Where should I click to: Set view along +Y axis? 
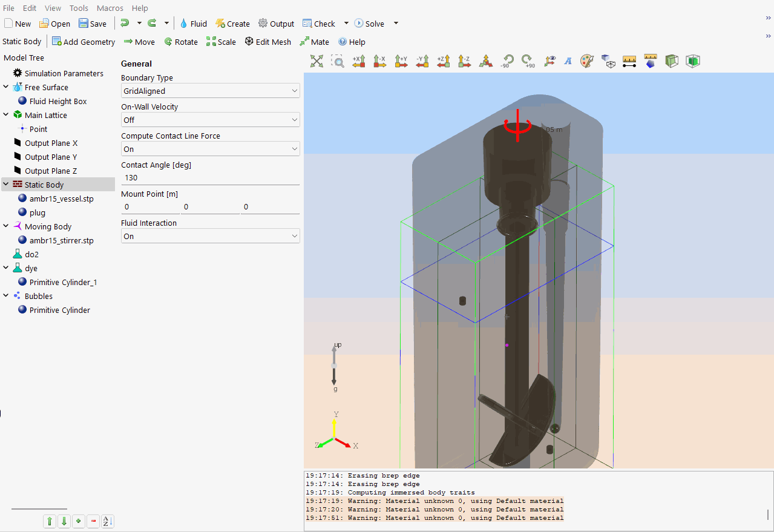(401, 61)
